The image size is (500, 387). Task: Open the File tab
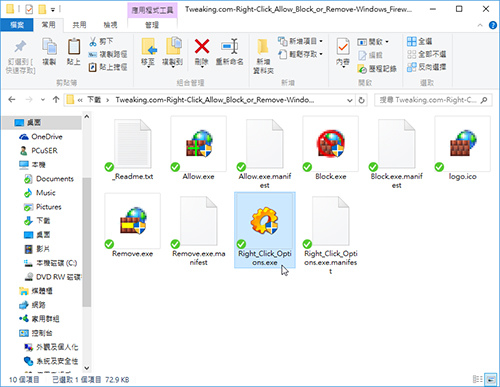click(17, 25)
